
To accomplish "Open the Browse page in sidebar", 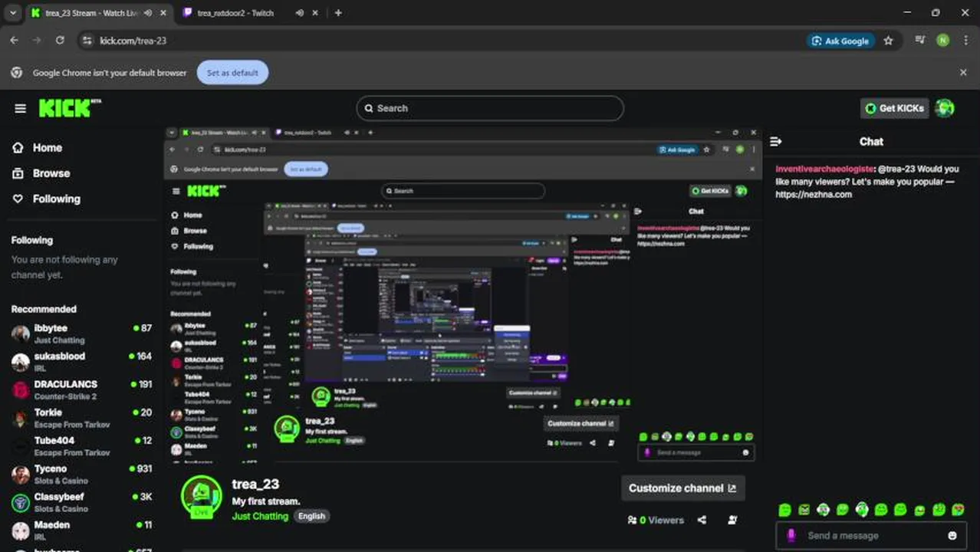I will (x=51, y=173).
